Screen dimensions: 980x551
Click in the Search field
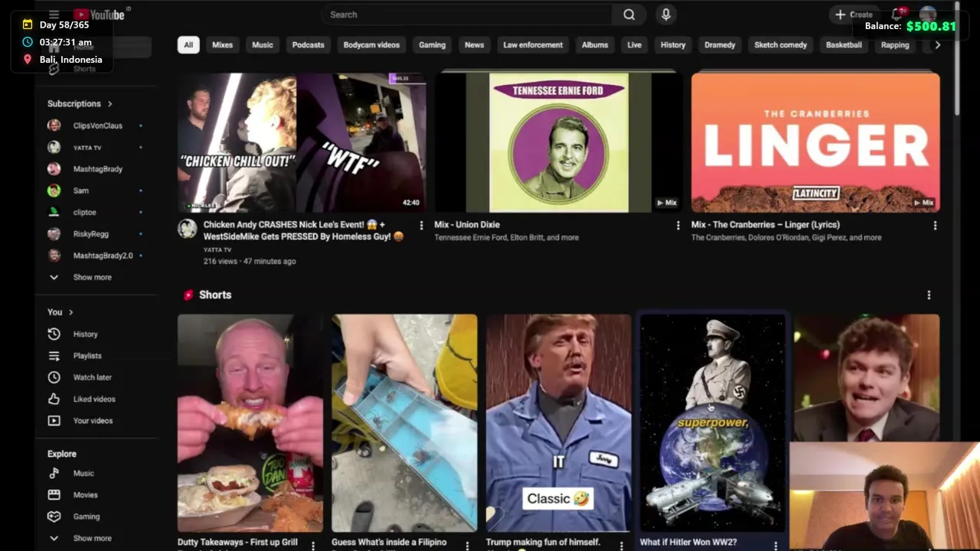(x=467, y=15)
